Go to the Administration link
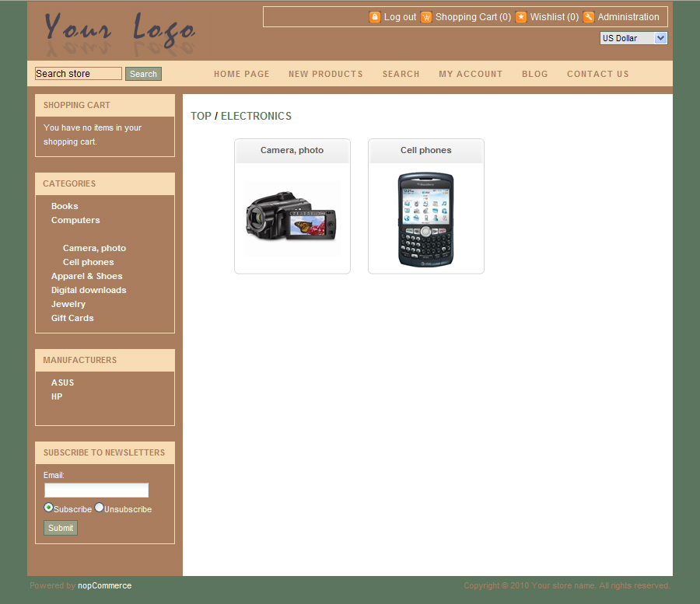Screen dimensions: 700x604 628,17
